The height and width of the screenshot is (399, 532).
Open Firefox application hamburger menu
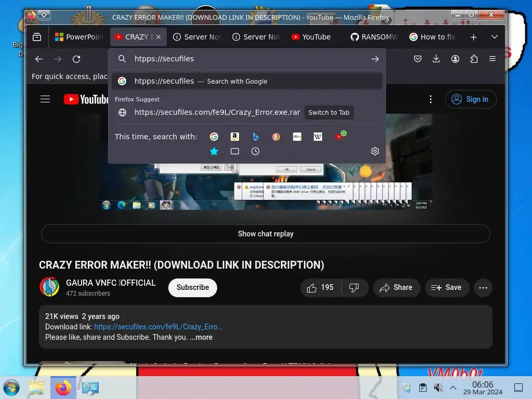pos(493,59)
